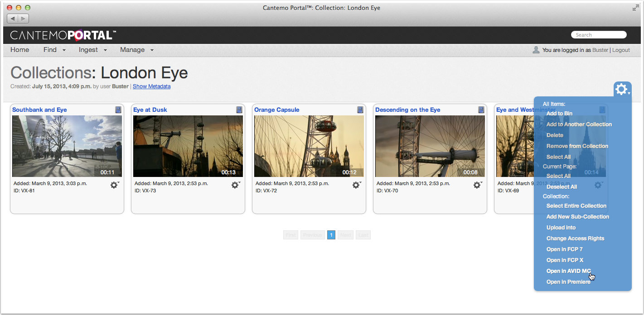
Task: Open gear menu for Eye at Dusk
Action: pyautogui.click(x=235, y=185)
